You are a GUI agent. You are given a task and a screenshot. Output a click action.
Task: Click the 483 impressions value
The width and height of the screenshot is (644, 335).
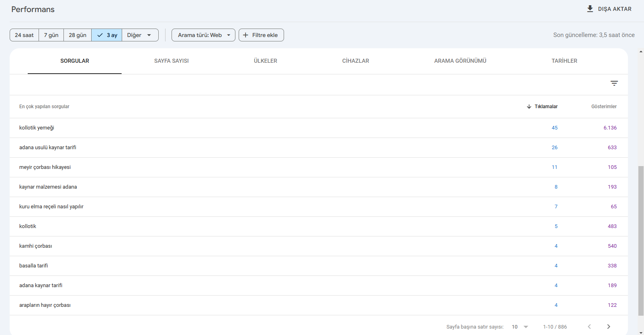612,226
